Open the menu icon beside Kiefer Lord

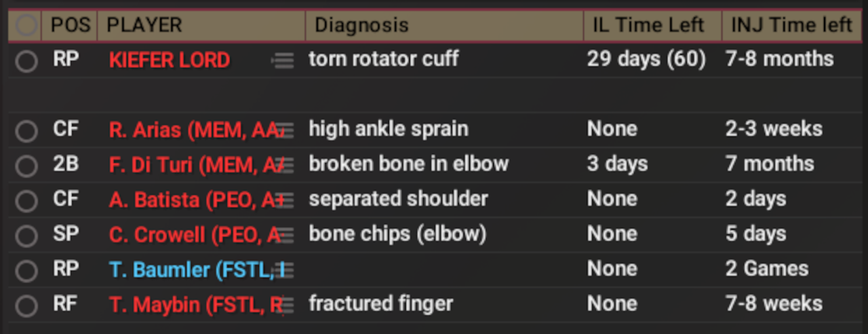click(283, 61)
